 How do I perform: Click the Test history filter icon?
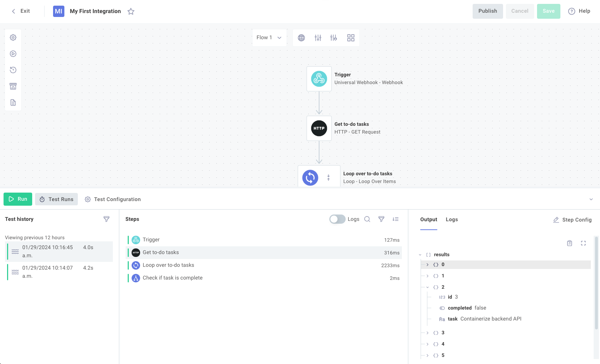106,219
